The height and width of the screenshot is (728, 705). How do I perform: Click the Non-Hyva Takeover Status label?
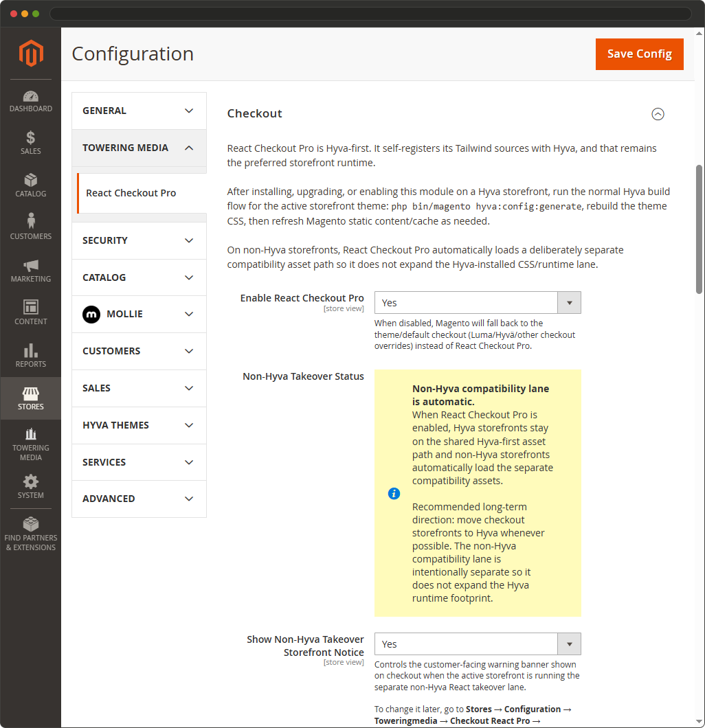coord(303,376)
